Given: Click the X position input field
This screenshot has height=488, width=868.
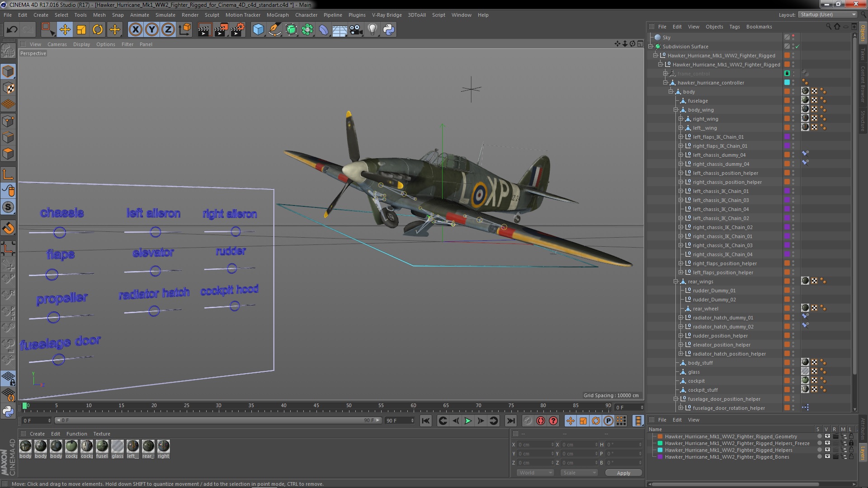Looking at the screenshot, I should click(535, 445).
